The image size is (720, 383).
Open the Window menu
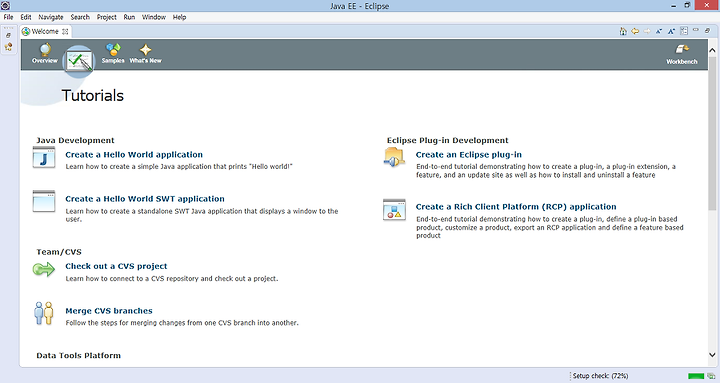(153, 17)
